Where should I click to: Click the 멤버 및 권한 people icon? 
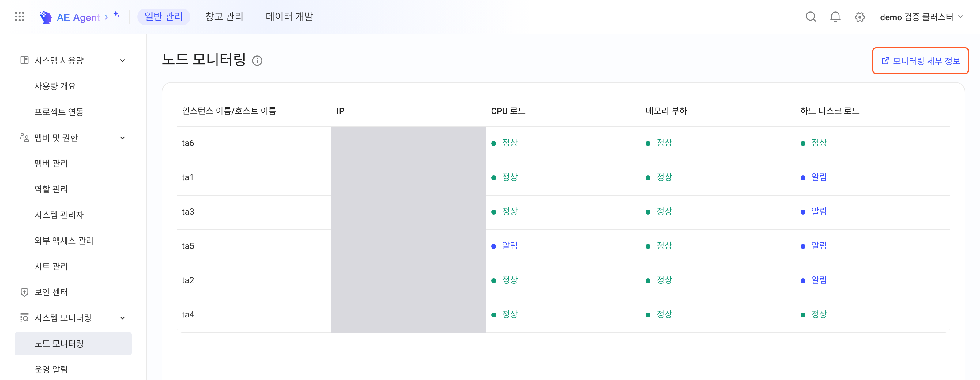click(24, 138)
